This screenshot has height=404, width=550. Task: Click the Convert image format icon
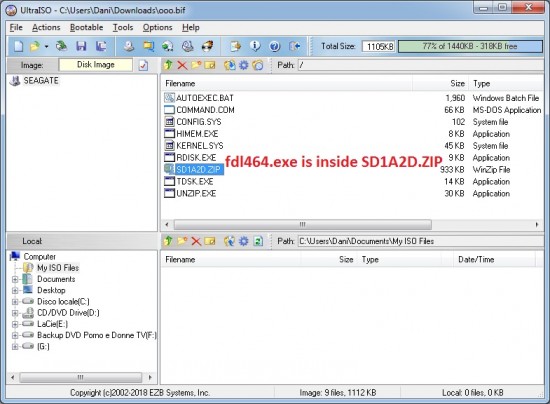coord(148,46)
